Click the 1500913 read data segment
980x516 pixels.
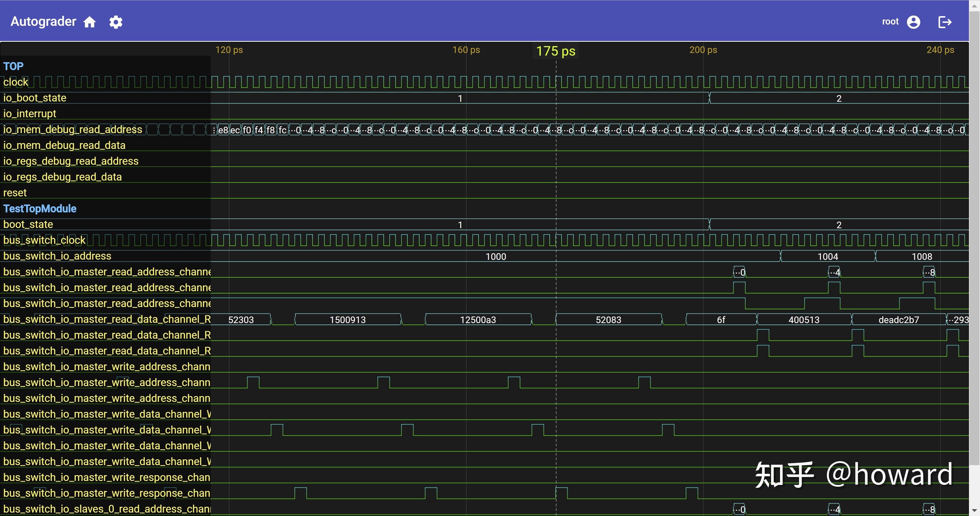347,320
